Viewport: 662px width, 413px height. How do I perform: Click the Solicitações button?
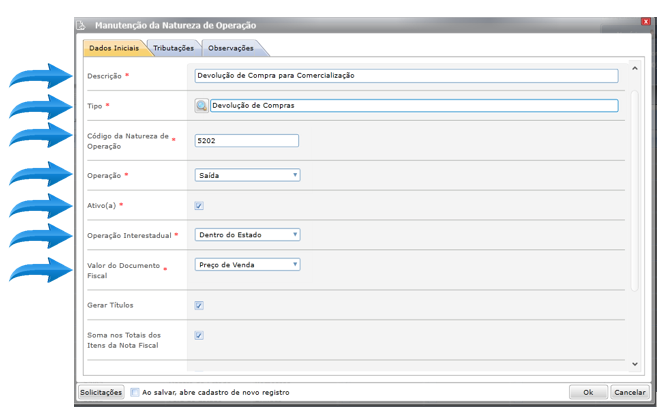click(x=101, y=392)
